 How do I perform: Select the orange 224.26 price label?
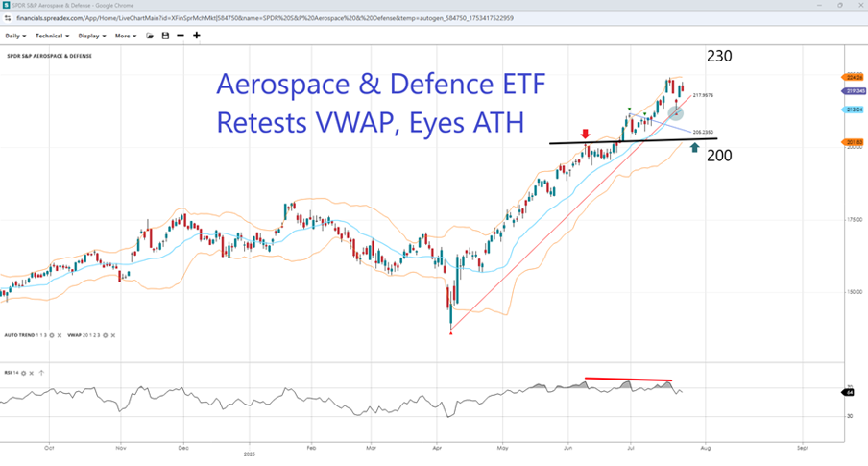pos(851,77)
